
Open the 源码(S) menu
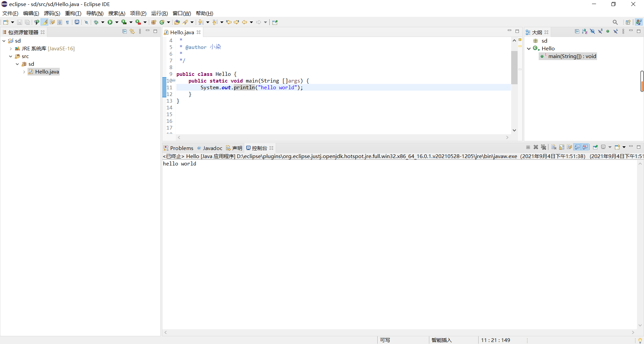(x=52, y=13)
